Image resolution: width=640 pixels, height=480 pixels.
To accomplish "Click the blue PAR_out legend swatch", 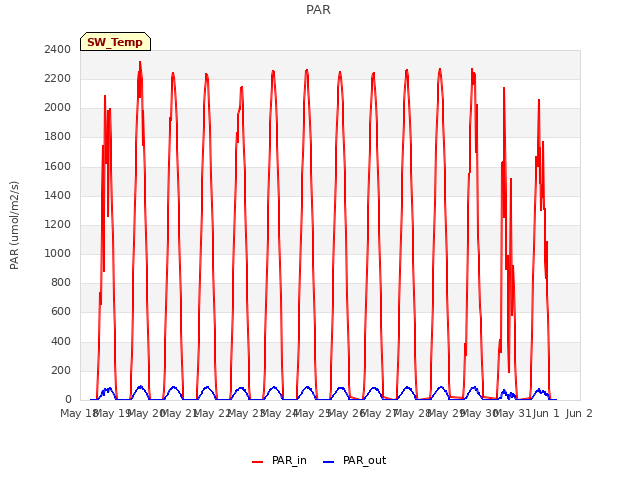I will click(x=329, y=462).
